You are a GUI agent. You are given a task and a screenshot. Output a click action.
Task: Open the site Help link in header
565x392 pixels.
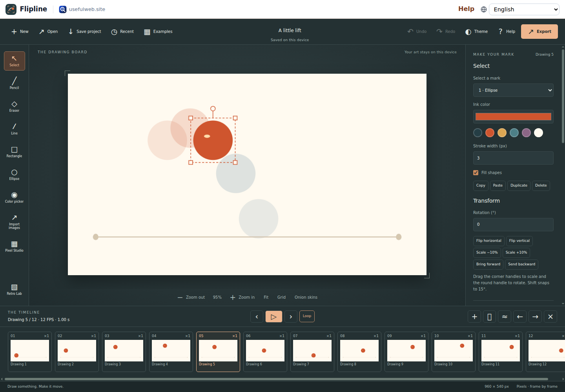point(466,9)
